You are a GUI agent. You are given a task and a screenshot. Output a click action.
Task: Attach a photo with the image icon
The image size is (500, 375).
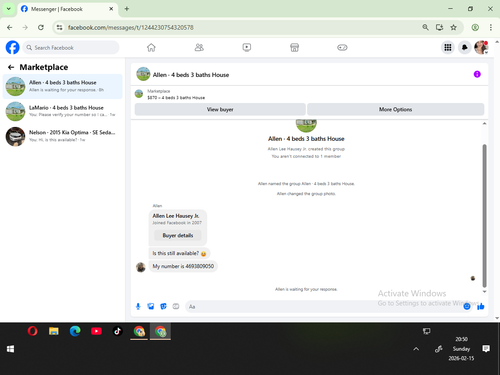[151, 306]
